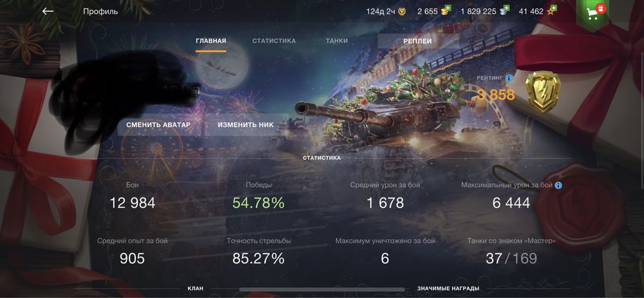Click the rating value 3 858
This screenshot has width=644, height=298.
pos(496,95)
